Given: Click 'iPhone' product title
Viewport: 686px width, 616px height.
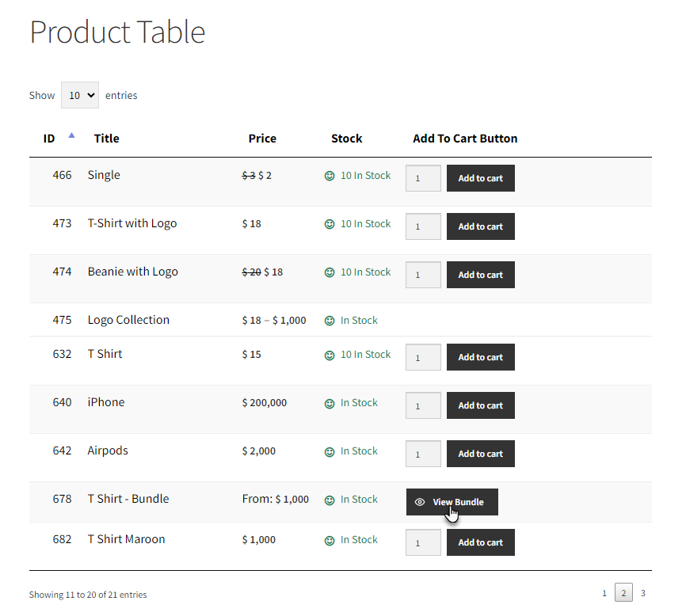Looking at the screenshot, I should coord(106,401).
